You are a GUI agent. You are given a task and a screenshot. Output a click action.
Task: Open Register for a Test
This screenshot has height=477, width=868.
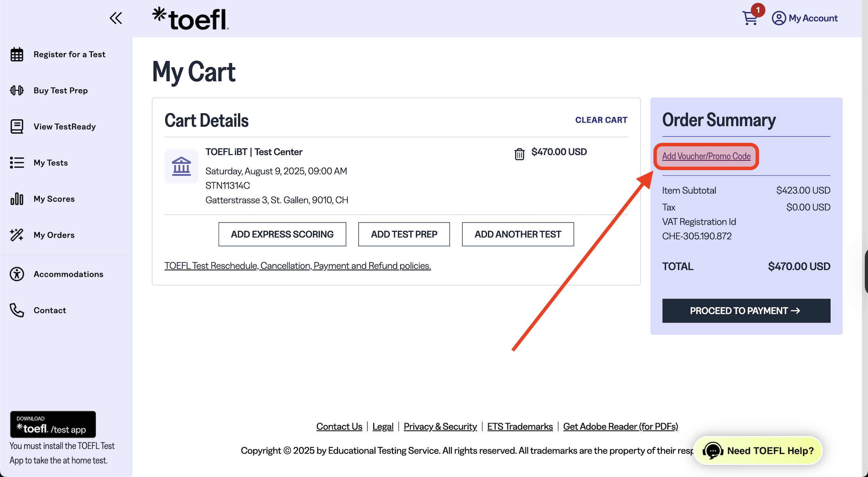pos(69,54)
